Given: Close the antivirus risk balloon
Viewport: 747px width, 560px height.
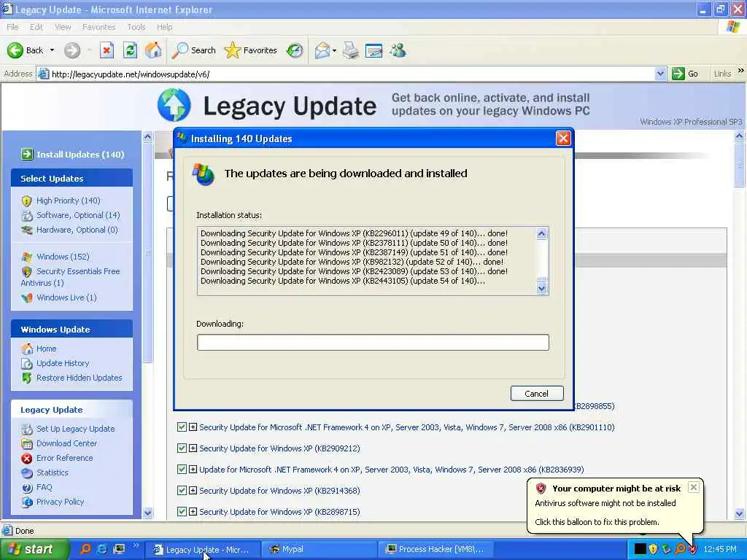Looking at the screenshot, I should (694, 487).
